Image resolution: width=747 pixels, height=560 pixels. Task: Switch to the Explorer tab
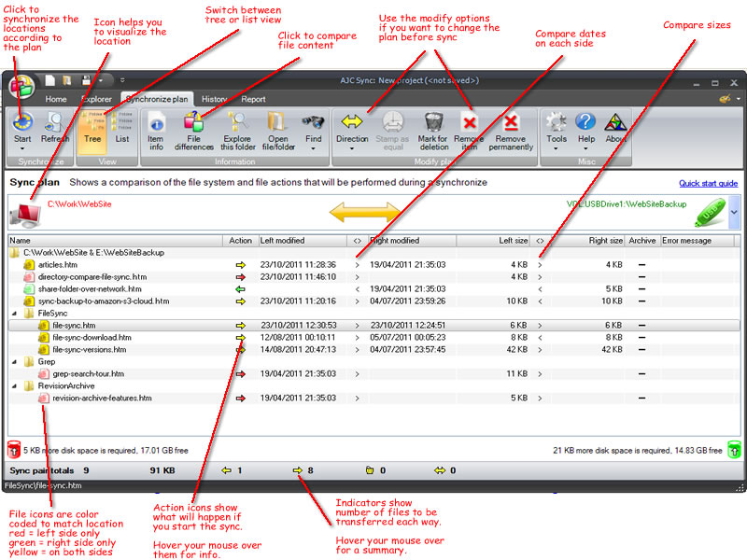97,99
